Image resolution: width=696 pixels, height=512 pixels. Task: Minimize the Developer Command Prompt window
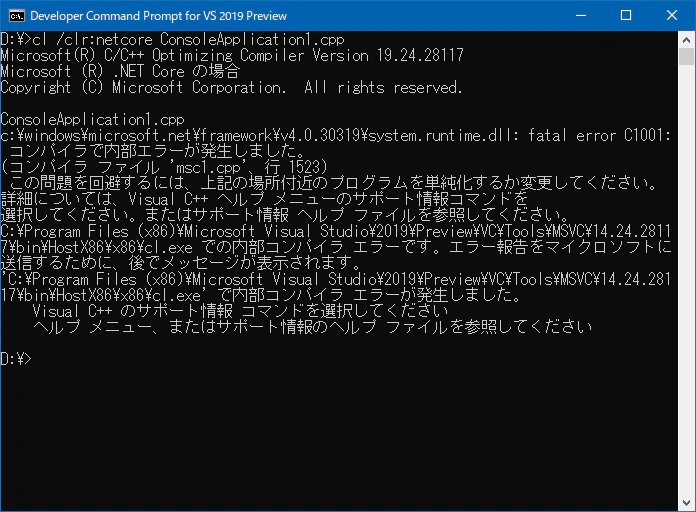(581, 16)
